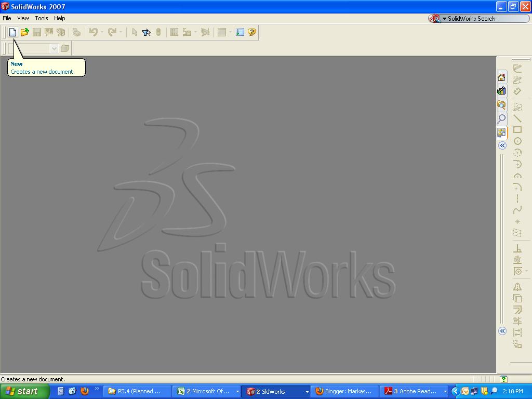This screenshot has height=399, width=532.
Task: Select the Line sketch tool
Action: (x=517, y=117)
